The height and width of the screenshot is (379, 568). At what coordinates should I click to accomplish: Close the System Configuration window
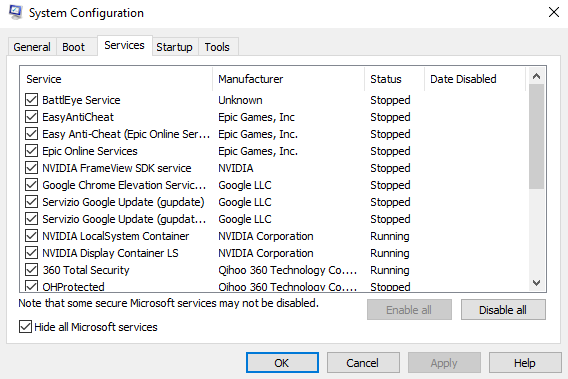tap(554, 12)
